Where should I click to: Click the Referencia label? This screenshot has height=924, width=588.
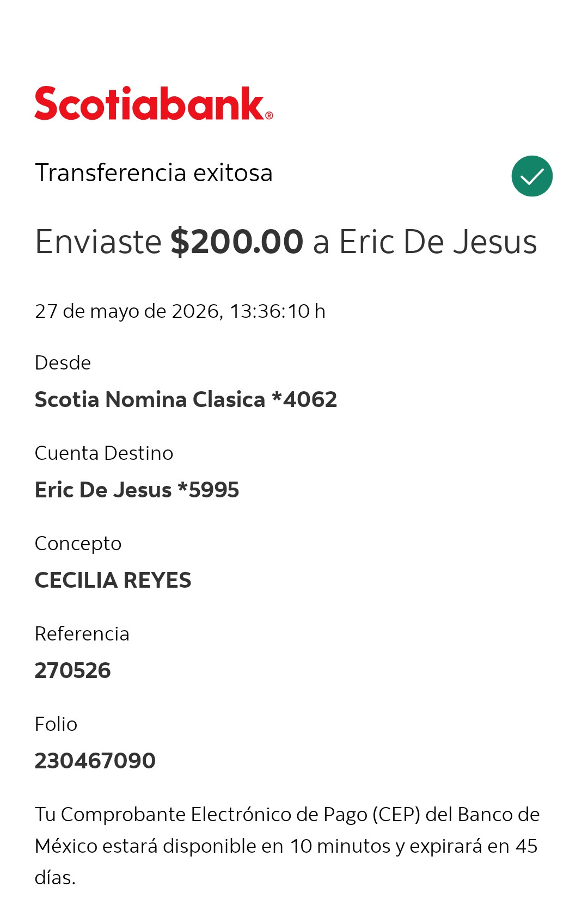click(x=82, y=634)
